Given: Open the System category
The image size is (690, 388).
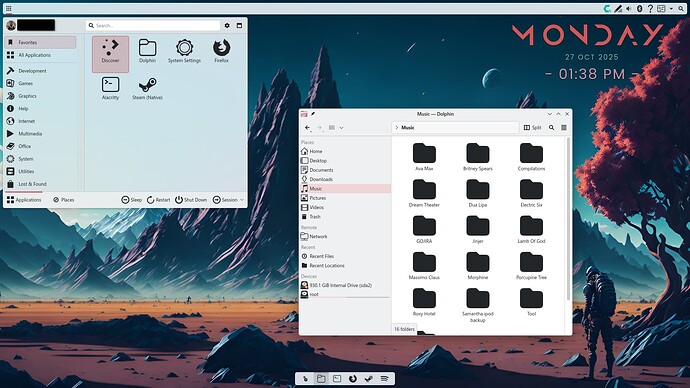Looking at the screenshot, I should tap(40, 159).
